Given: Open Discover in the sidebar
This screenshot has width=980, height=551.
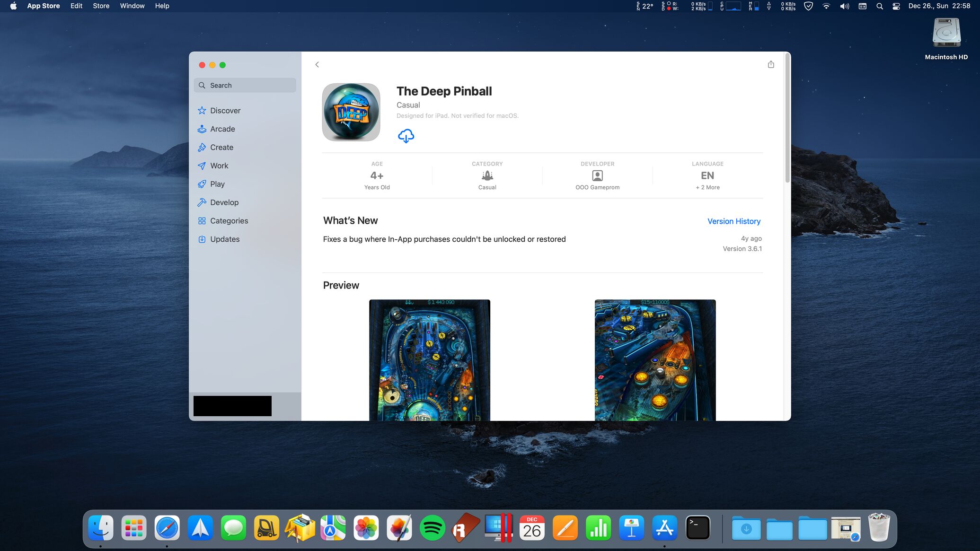Looking at the screenshot, I should [225, 110].
